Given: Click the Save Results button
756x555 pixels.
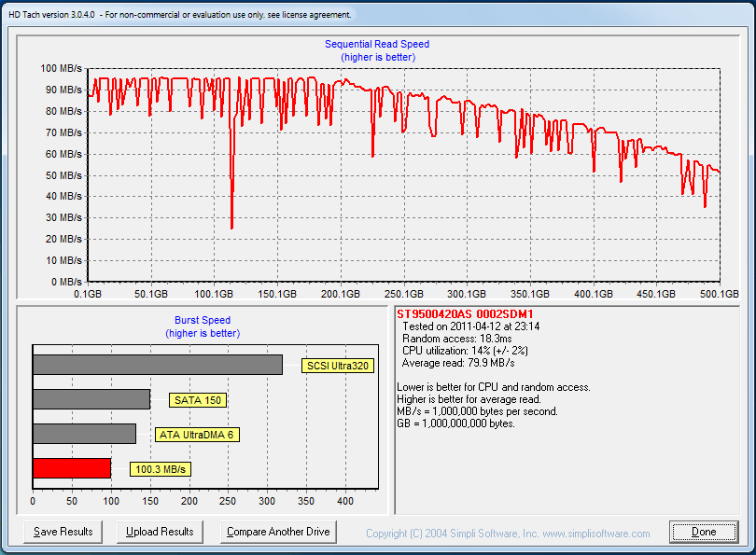Looking at the screenshot, I should pos(63,532).
